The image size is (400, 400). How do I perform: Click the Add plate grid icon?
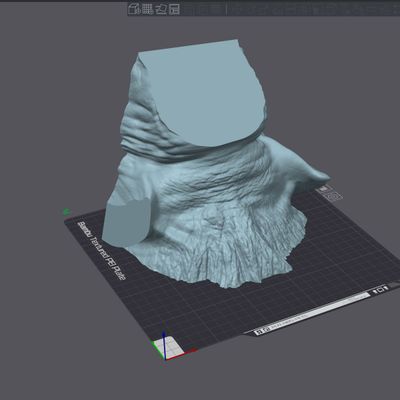[x=147, y=9]
